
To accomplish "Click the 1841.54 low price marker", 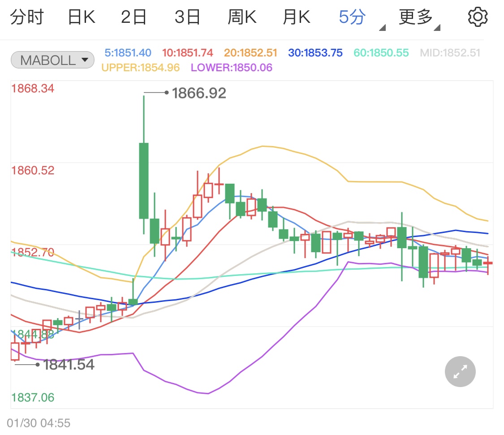I will click(69, 365).
